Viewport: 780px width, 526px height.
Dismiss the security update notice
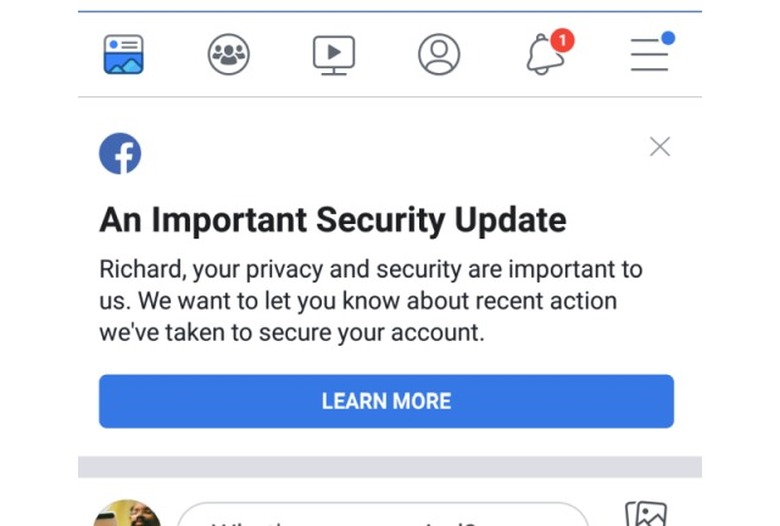[660, 147]
